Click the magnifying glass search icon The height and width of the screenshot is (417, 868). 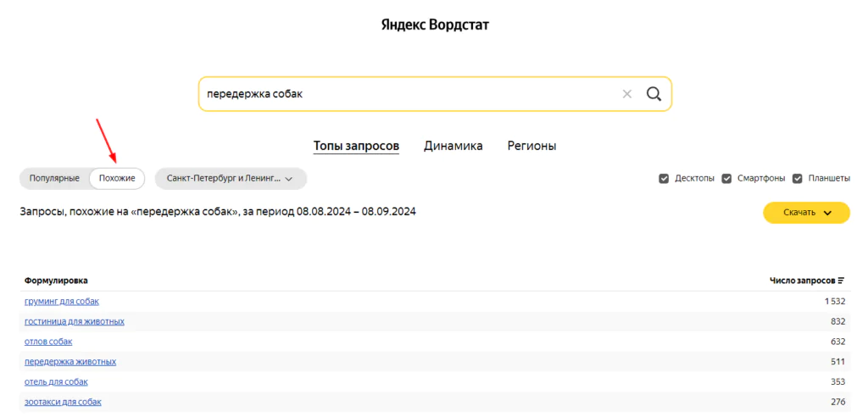pos(654,94)
